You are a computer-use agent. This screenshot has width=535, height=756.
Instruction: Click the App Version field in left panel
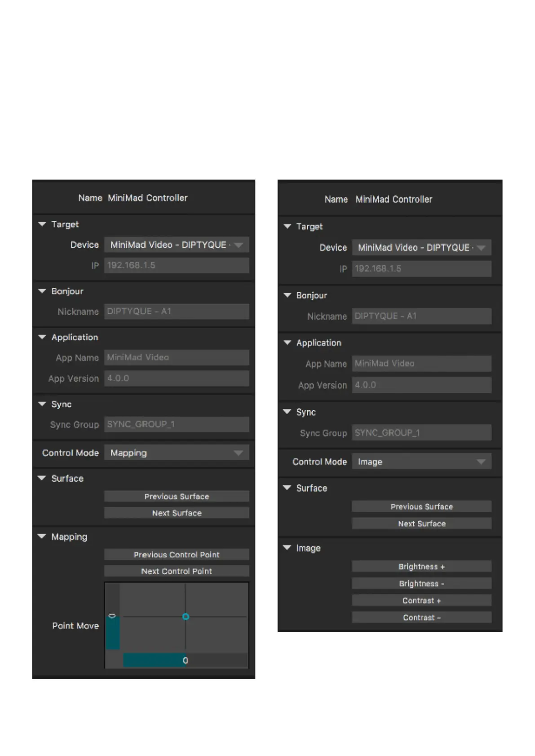(x=177, y=378)
